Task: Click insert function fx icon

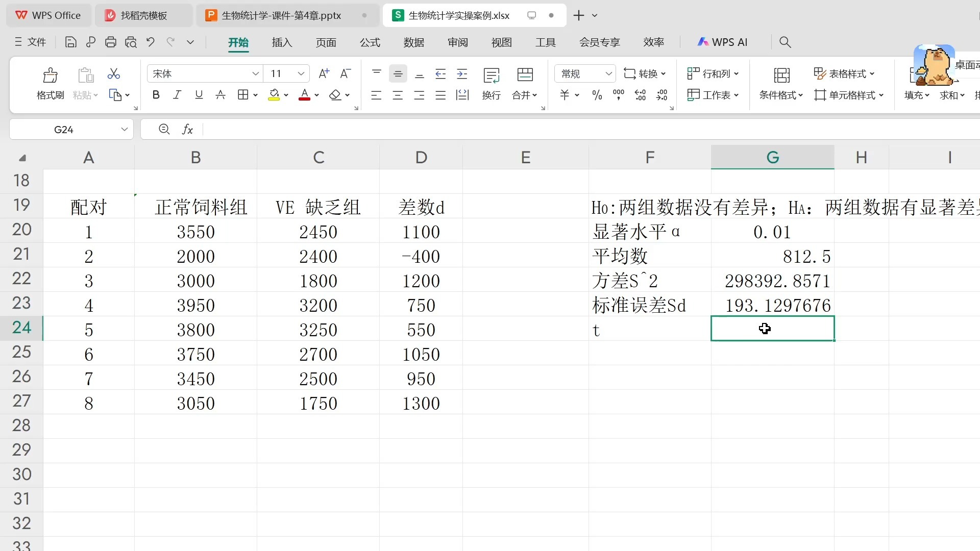Action: point(187,130)
